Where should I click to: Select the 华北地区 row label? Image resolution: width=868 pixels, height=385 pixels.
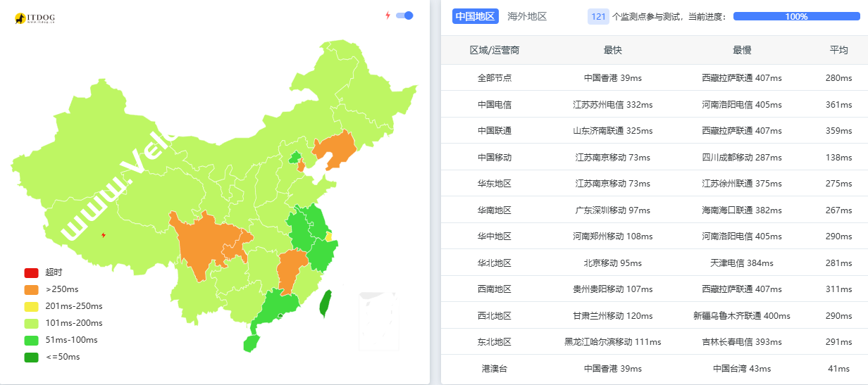495,263
